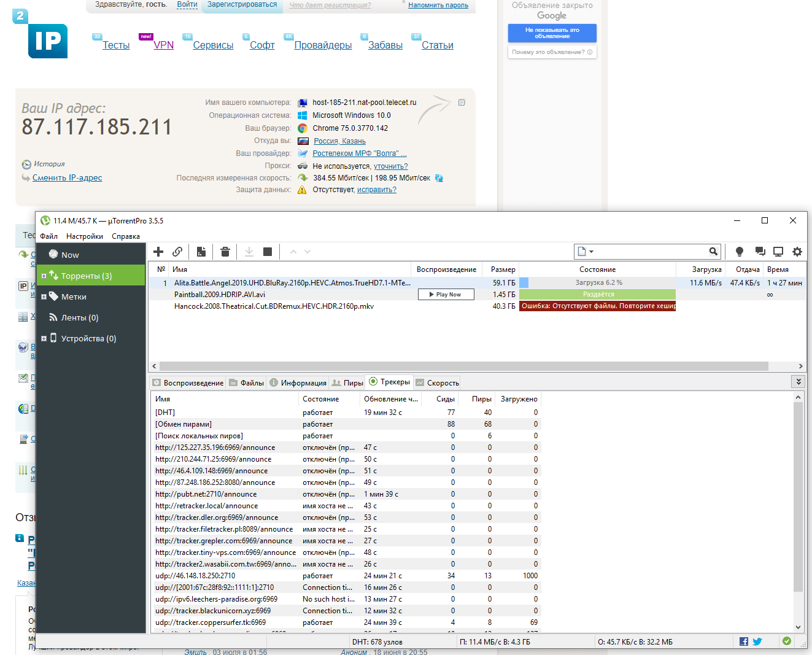This screenshot has height=655, width=812.
Task: Switch to the Воспроизведение tab
Action: click(188, 382)
